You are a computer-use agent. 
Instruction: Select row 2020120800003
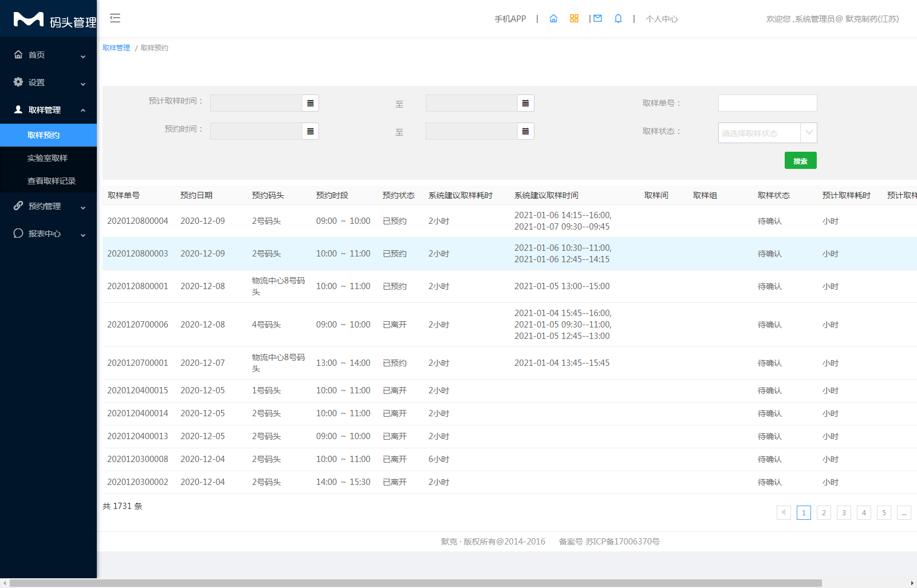click(510, 254)
